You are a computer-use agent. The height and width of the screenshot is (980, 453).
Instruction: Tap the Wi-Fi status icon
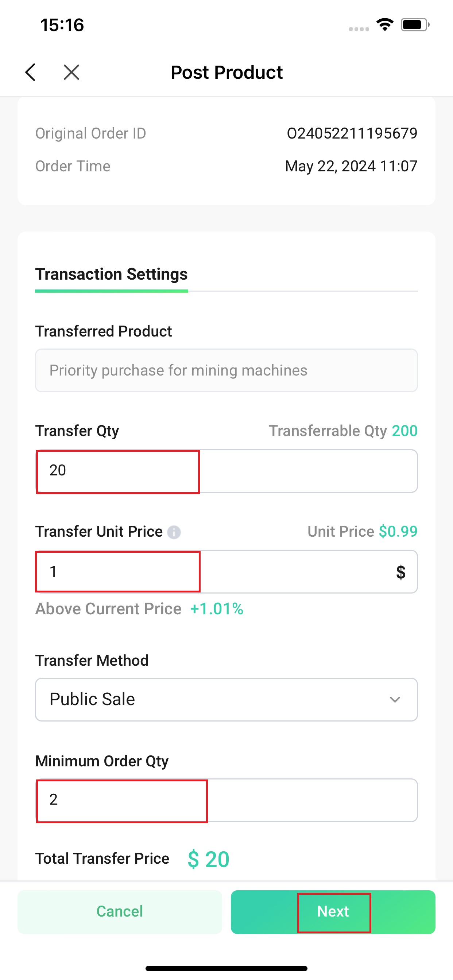click(384, 25)
